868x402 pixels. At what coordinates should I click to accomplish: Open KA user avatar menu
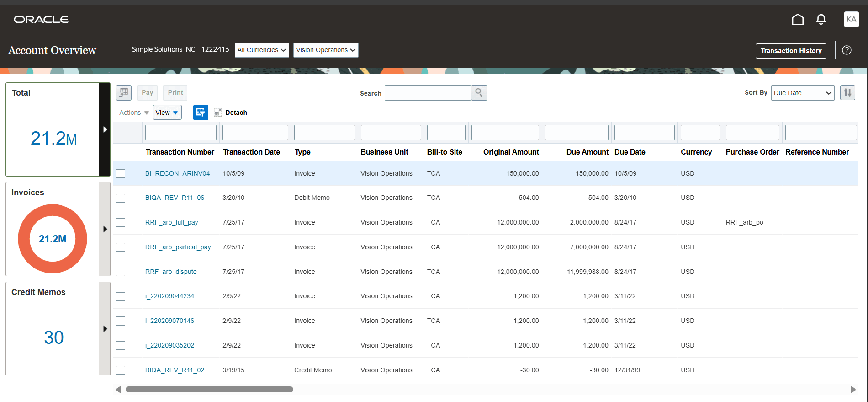pyautogui.click(x=851, y=19)
